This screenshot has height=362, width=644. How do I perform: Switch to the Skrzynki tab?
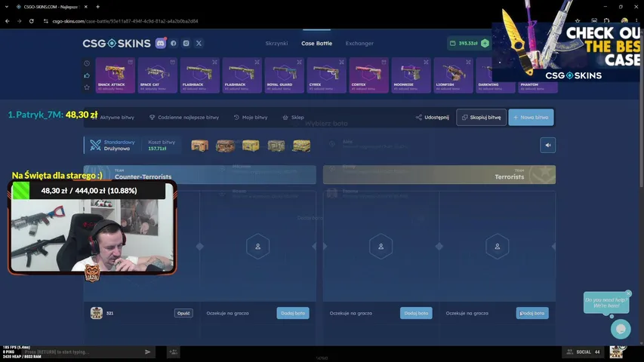[276, 43]
